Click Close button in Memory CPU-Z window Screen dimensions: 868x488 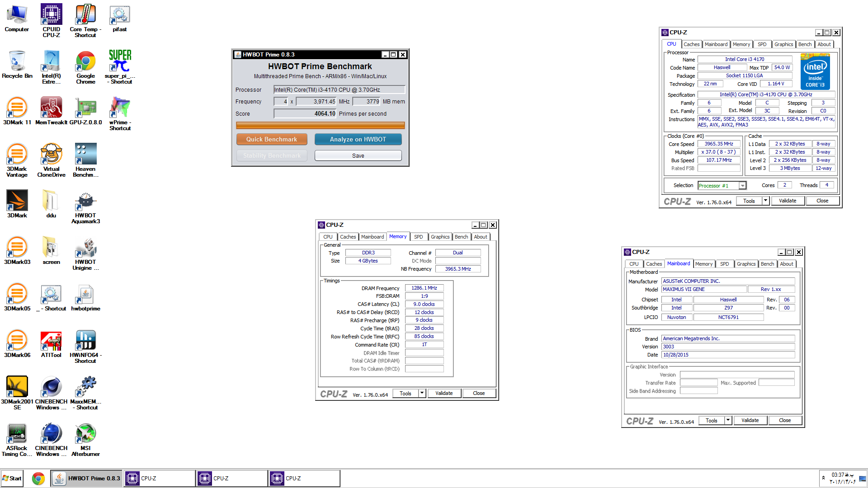pyautogui.click(x=479, y=393)
